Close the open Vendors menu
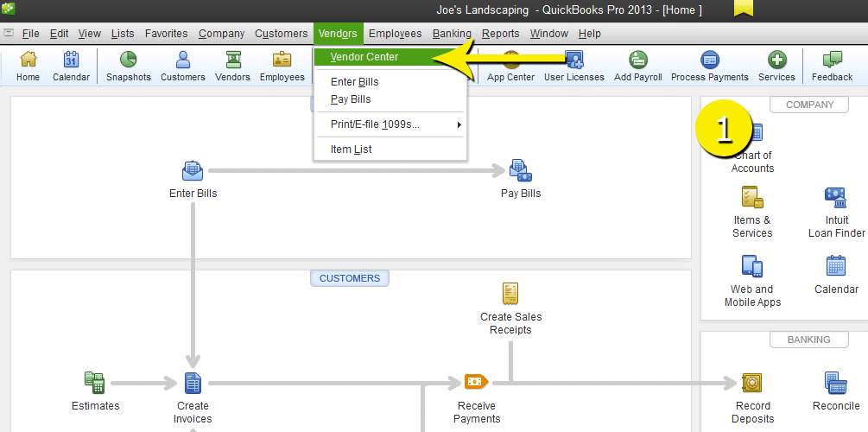Screen dimensions: 868x432 (x=339, y=34)
